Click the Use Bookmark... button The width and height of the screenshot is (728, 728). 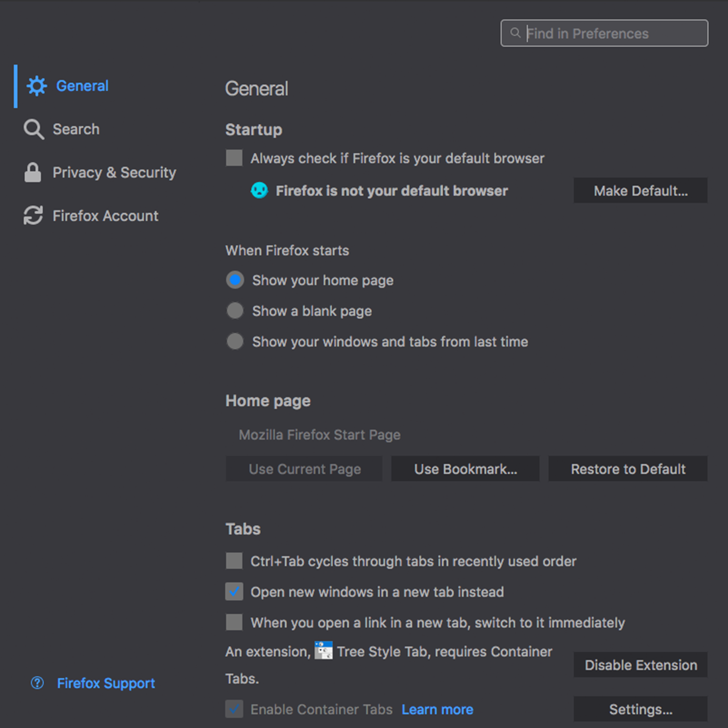click(465, 469)
